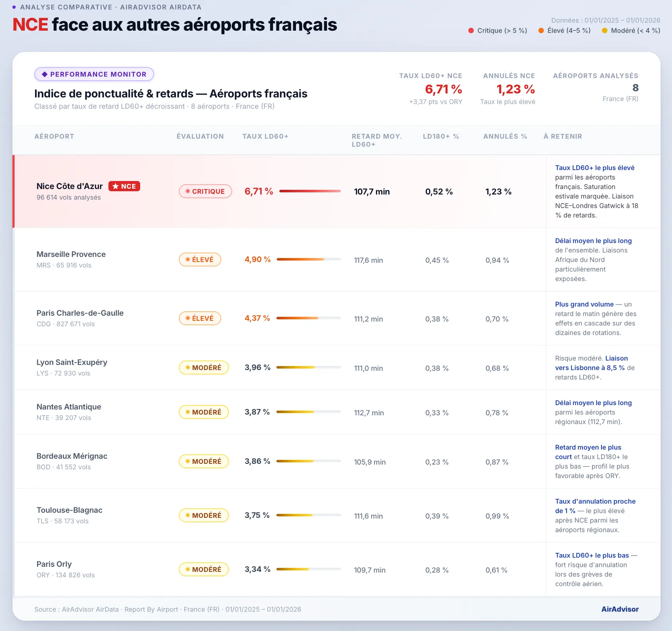
Task: Click the Paris Orly airport name
Action: point(54,564)
